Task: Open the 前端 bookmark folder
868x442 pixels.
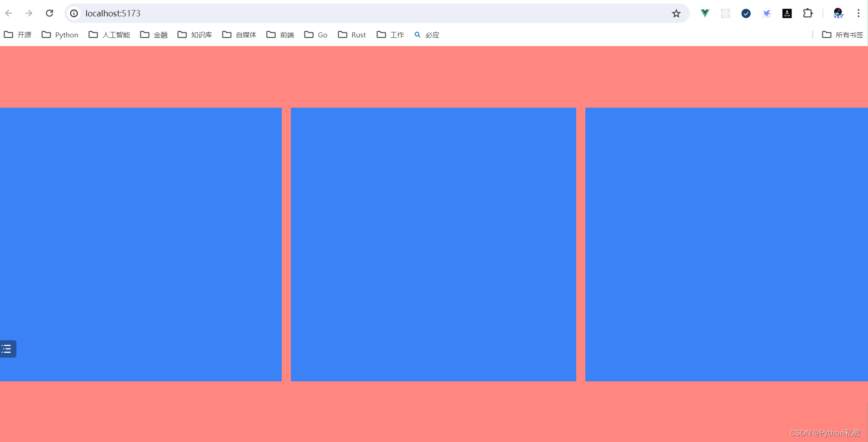Action: pyautogui.click(x=280, y=35)
